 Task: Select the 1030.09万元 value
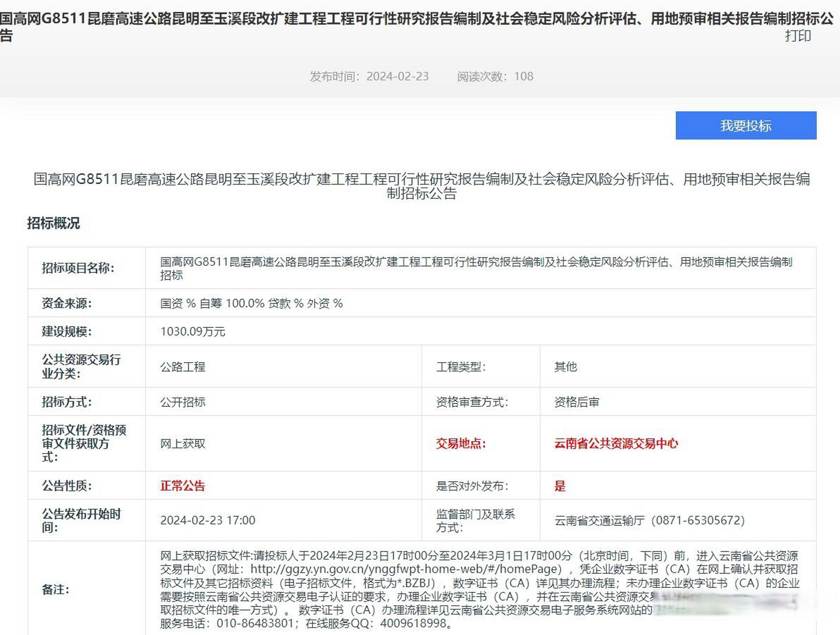193,331
